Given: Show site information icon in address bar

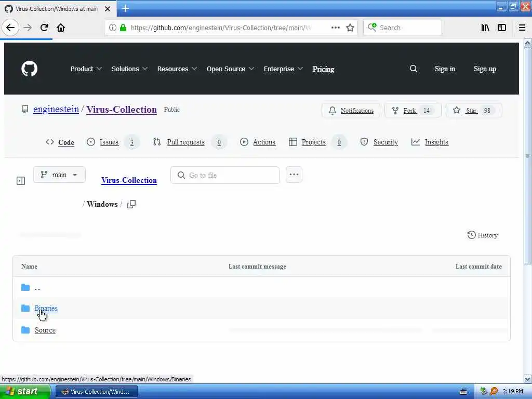Looking at the screenshot, I should pyautogui.click(x=112, y=28).
